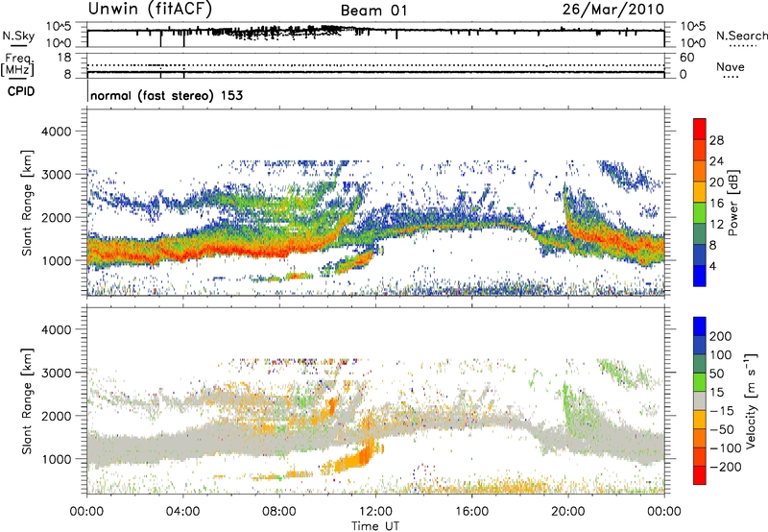
Task: Select the '2000' tick in velocity panel
Action: click(56, 416)
